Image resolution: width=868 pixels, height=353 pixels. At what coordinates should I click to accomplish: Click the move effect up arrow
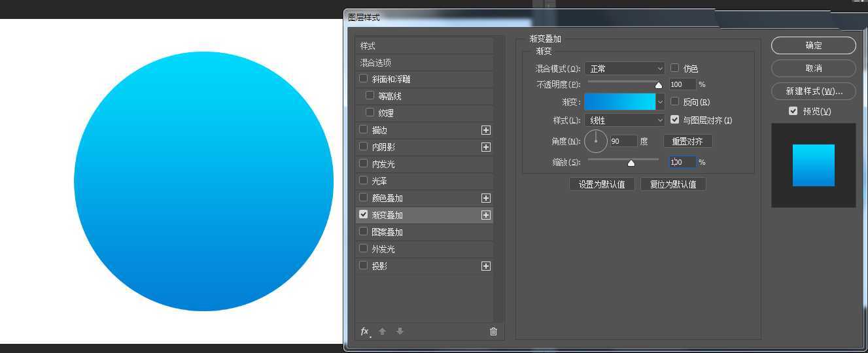pyautogui.click(x=383, y=331)
